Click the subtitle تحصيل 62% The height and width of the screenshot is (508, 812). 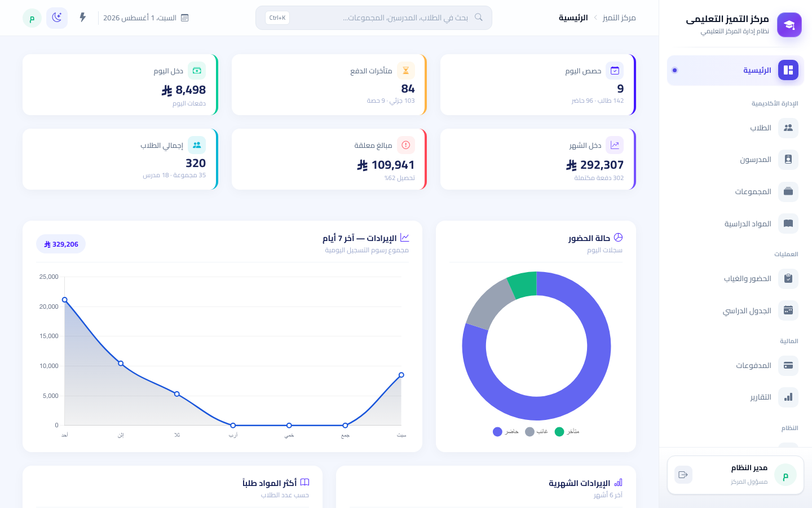pos(400,178)
